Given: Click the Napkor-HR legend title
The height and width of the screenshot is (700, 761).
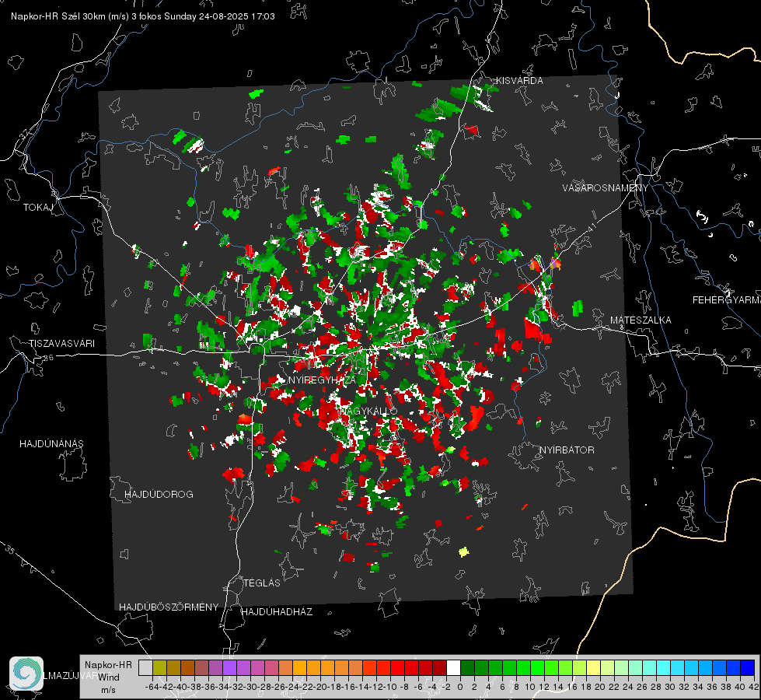Looking at the screenshot, I should (x=108, y=665).
